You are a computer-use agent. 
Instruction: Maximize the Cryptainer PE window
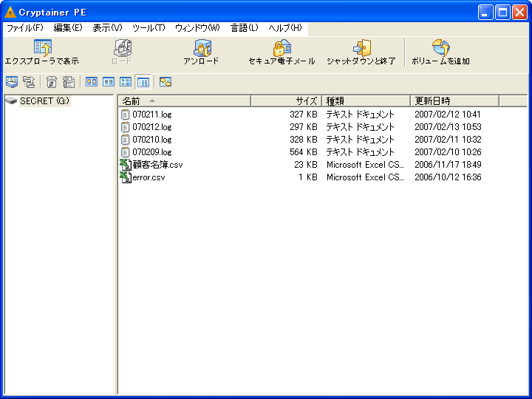point(502,13)
